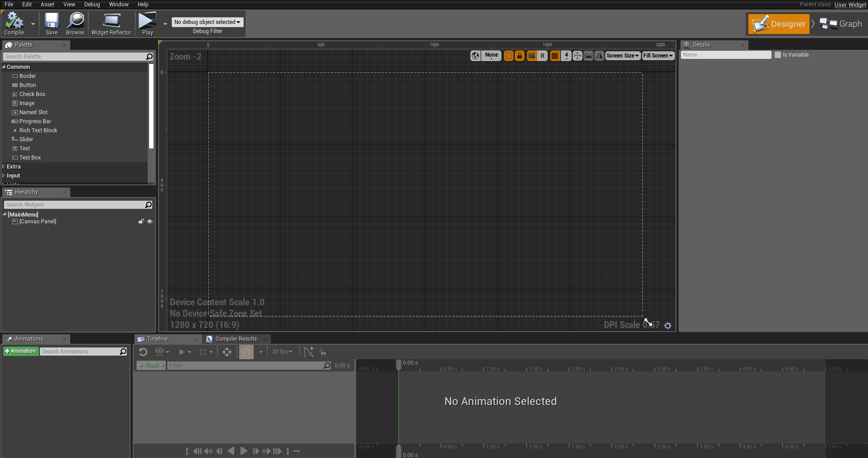Open the Window menu
This screenshot has width=868, height=458.
[x=119, y=4]
